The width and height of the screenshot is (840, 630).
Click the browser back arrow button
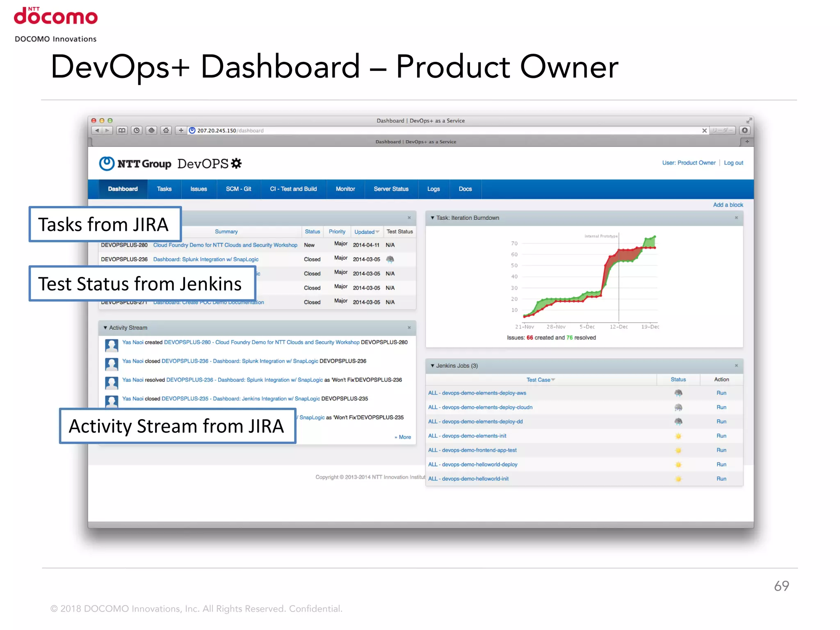click(97, 130)
